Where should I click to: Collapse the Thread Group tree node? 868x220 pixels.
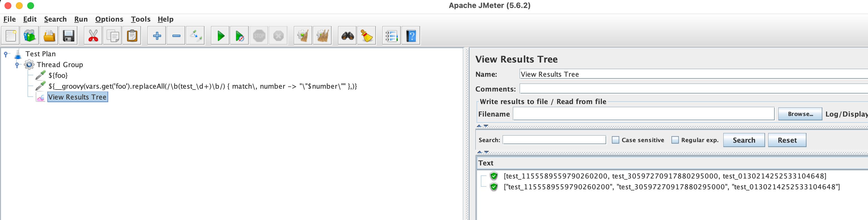pyautogui.click(x=17, y=65)
